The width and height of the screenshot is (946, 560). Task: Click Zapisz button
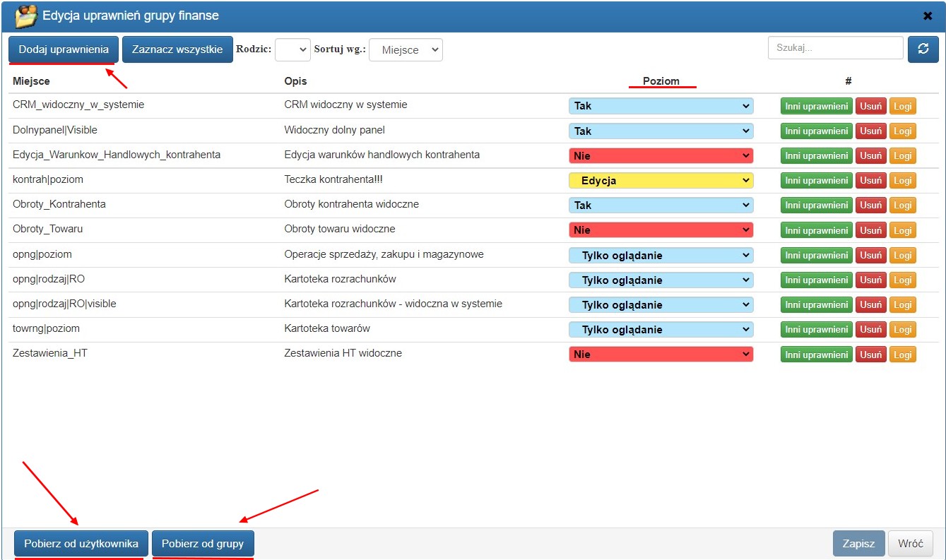click(x=859, y=544)
